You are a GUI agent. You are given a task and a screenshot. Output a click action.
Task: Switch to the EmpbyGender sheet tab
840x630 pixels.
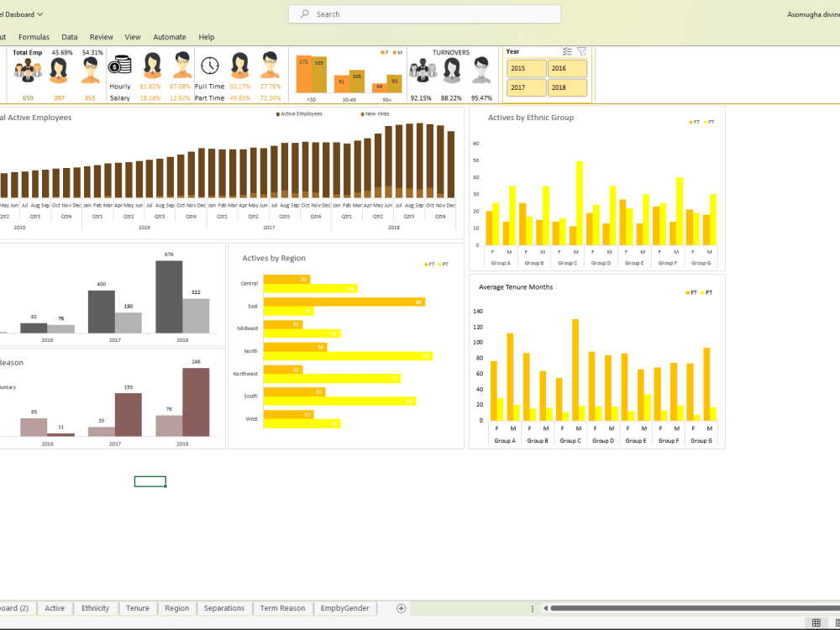(345, 608)
